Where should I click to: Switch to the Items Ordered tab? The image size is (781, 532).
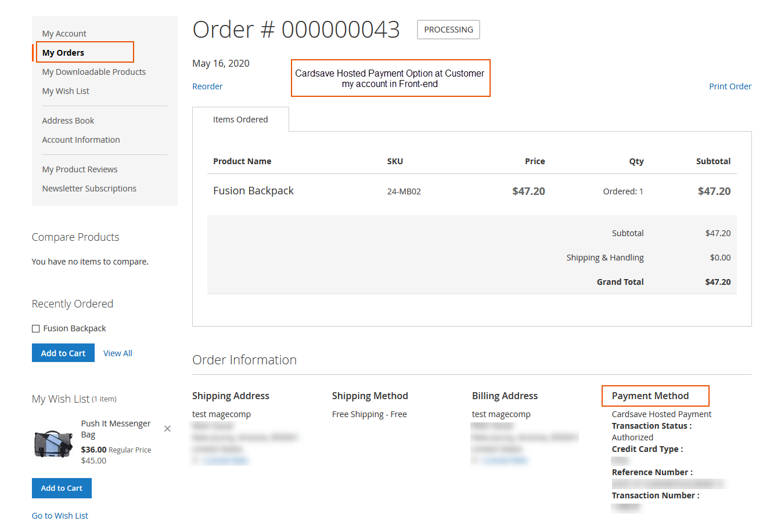click(x=240, y=119)
